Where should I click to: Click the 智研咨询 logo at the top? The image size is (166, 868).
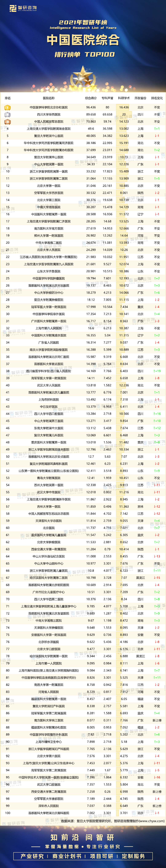point(23,8)
